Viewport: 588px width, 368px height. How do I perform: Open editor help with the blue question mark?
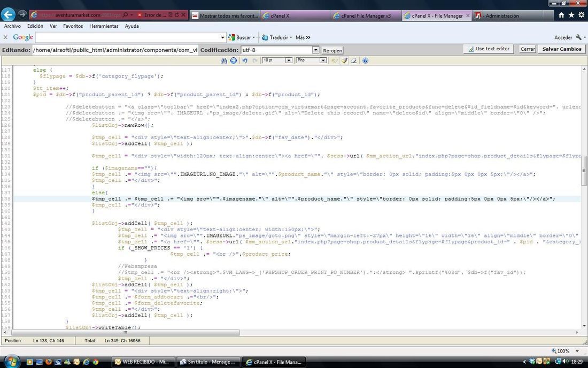coord(365,60)
